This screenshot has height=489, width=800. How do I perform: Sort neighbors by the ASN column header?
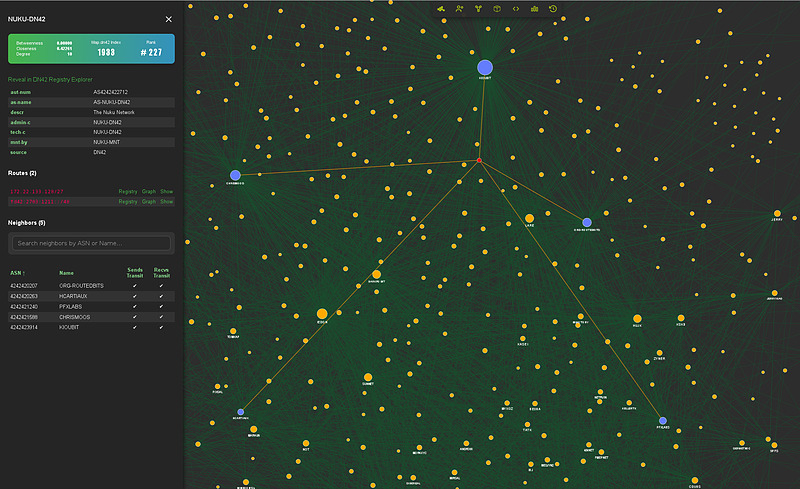pos(17,272)
